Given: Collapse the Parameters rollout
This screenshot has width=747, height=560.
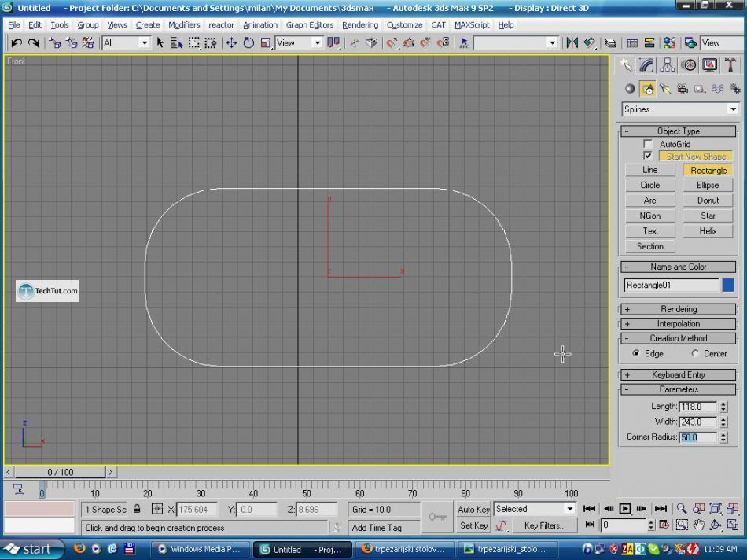Looking at the screenshot, I should click(x=679, y=389).
